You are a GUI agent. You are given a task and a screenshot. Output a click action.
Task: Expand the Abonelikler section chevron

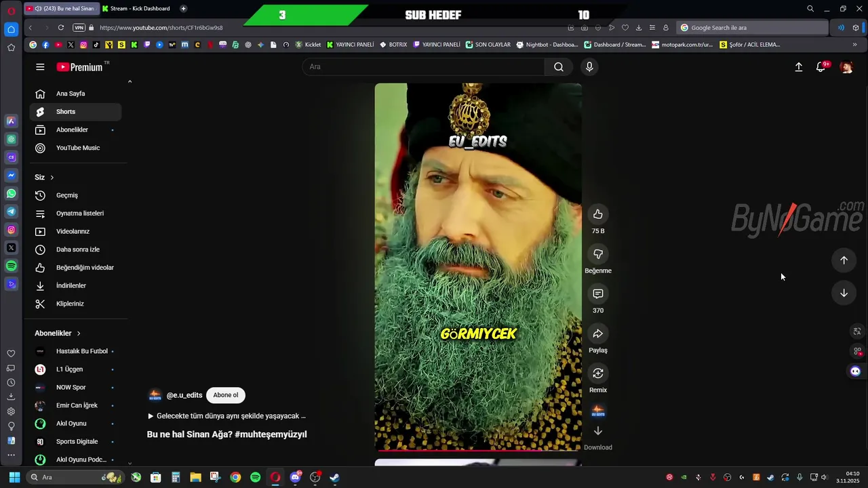coord(79,333)
